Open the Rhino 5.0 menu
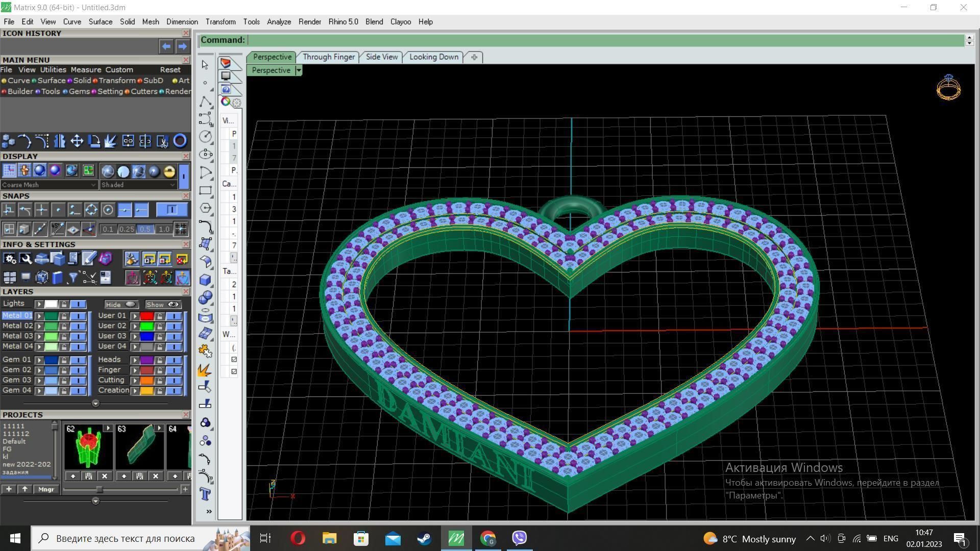 click(x=343, y=22)
